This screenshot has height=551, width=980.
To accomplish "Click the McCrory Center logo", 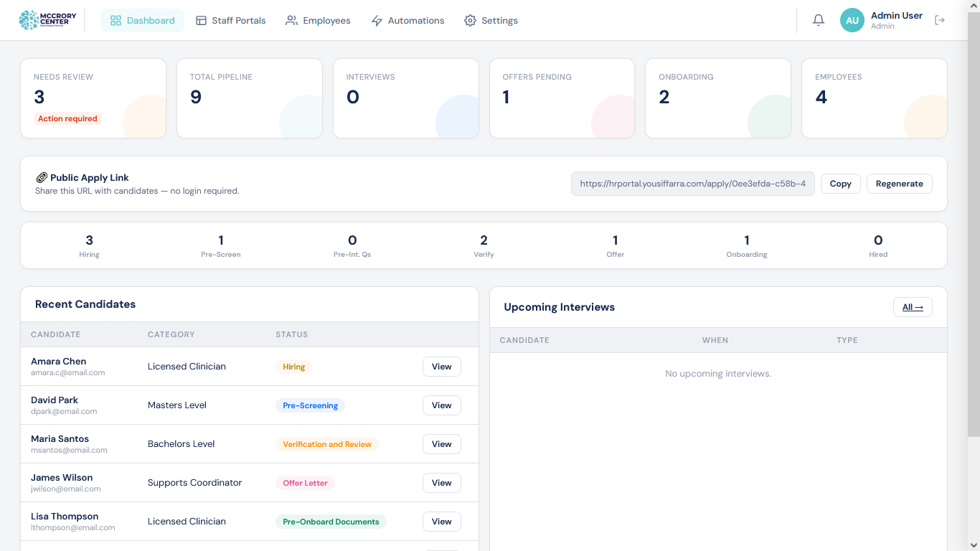I will pos(47,20).
